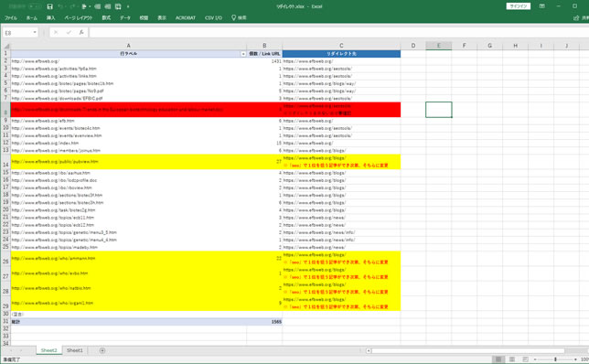Click the Select All corner triangle

coord(6,46)
